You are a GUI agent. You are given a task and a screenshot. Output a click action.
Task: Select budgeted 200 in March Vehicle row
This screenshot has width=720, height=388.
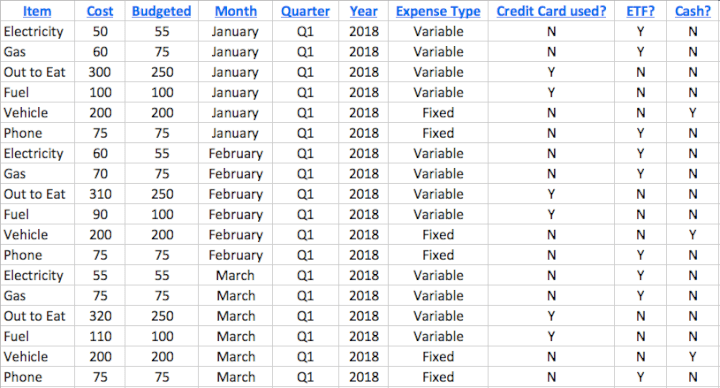(162, 357)
